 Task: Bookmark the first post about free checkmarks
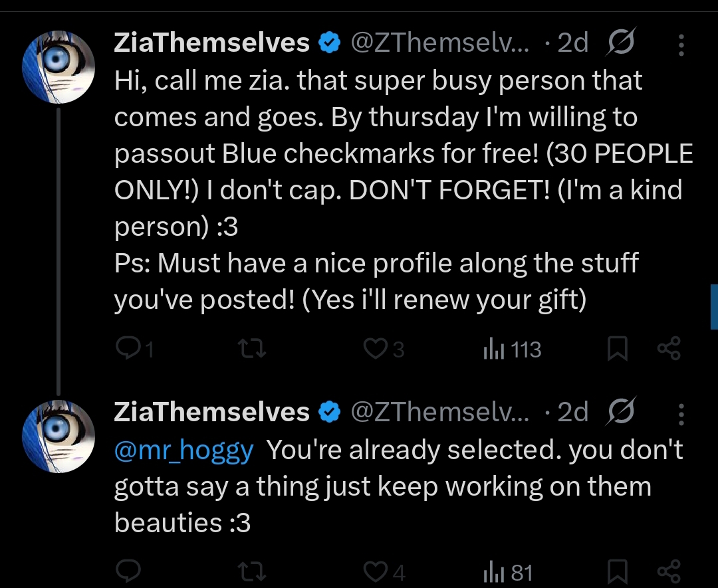coord(618,349)
